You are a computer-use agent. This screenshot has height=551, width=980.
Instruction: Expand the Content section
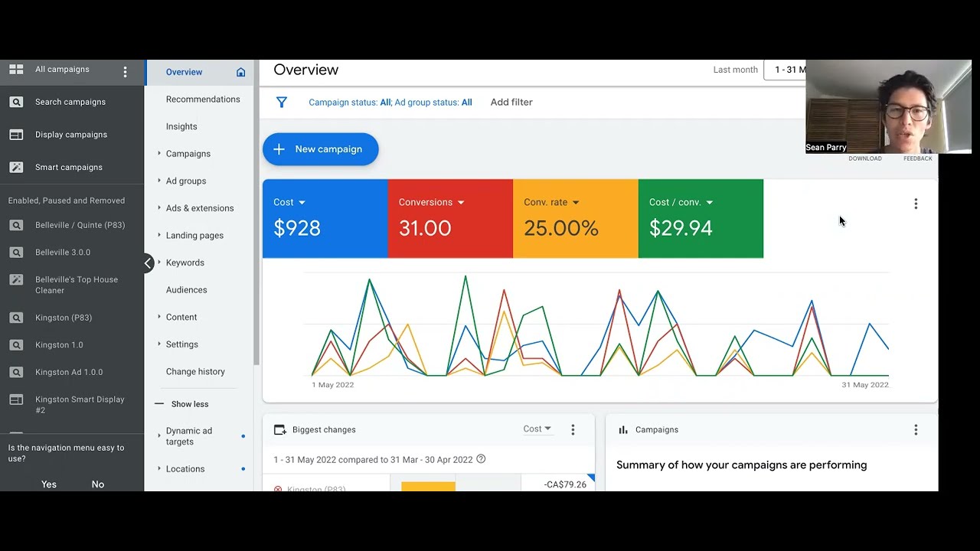point(159,316)
